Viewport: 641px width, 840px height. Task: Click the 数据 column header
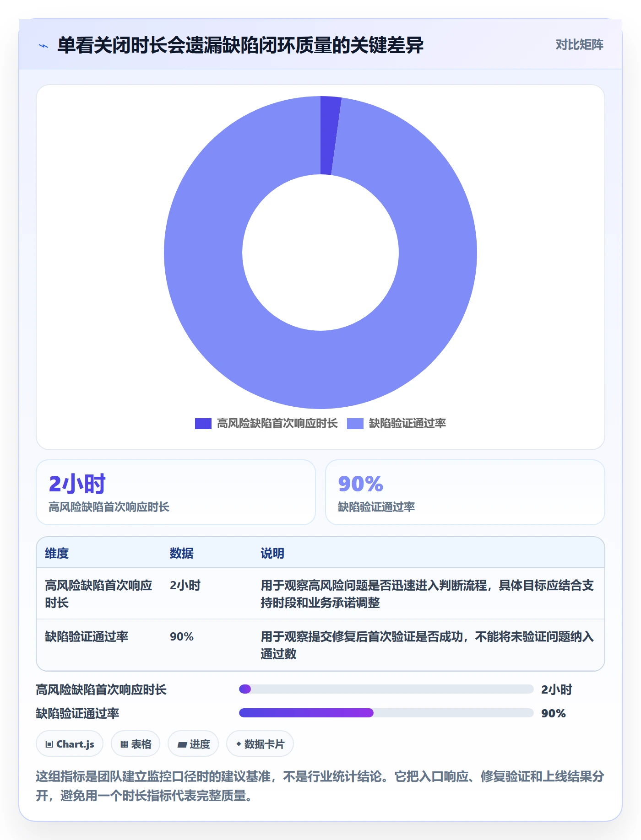182,553
